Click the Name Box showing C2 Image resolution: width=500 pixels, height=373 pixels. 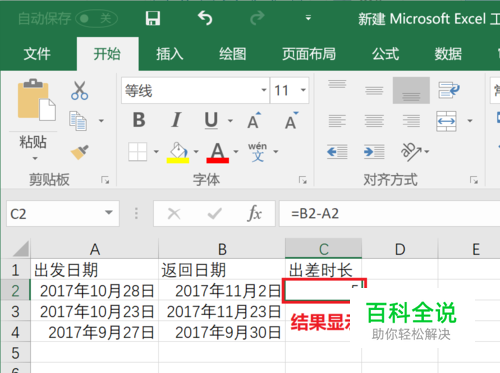(x=55, y=214)
